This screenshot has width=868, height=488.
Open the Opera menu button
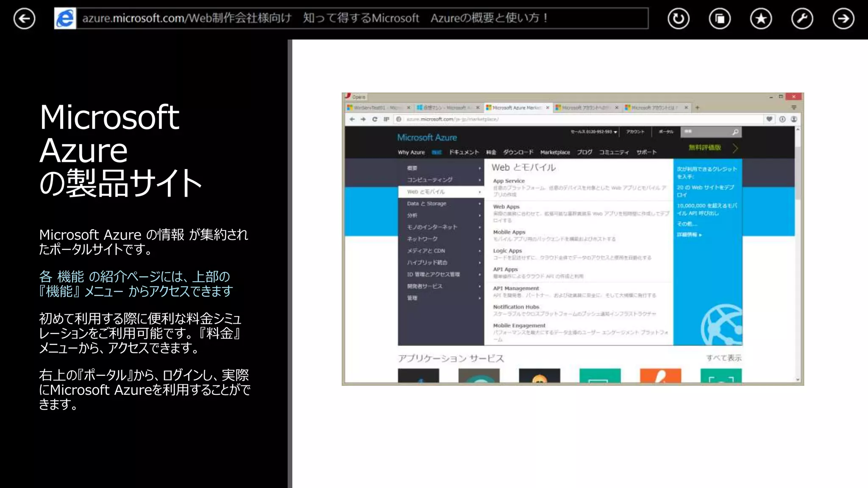click(355, 97)
